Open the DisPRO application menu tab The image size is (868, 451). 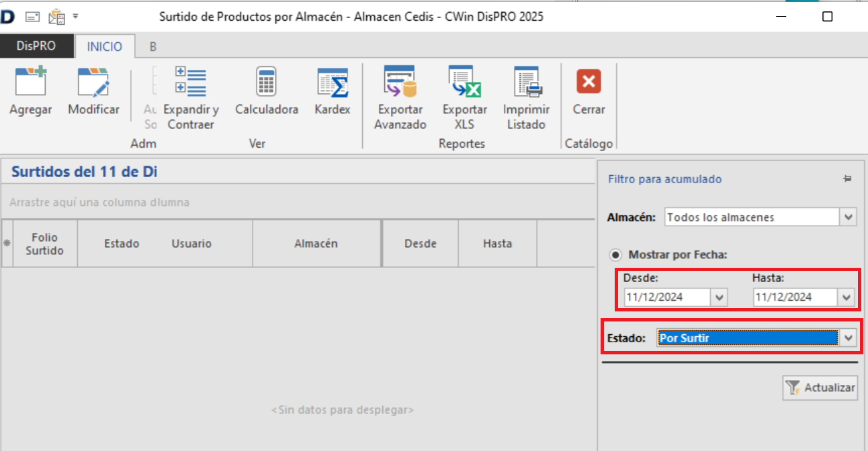pos(36,46)
